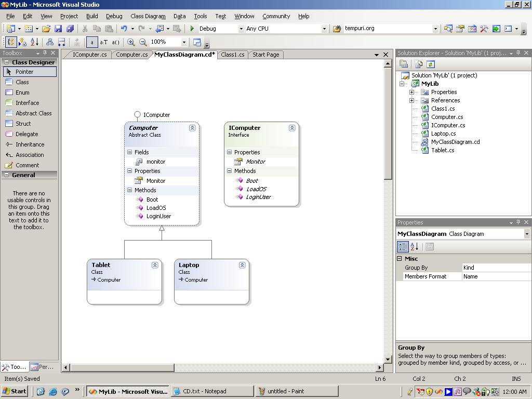Open the Build menu
532x399 pixels.
click(x=92, y=16)
